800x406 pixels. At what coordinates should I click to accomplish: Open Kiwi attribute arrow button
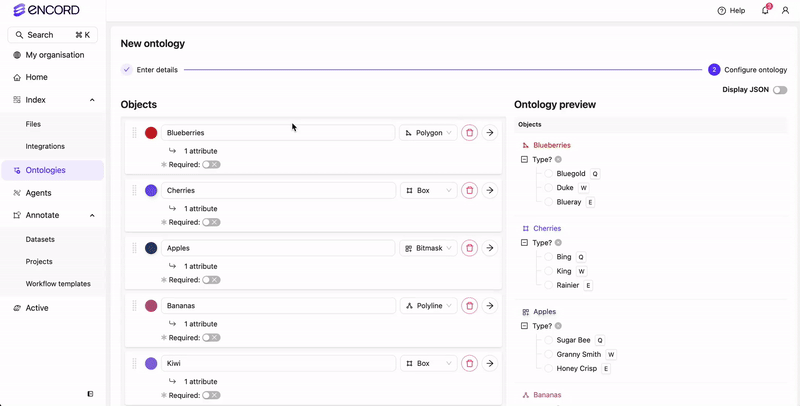[490, 363]
